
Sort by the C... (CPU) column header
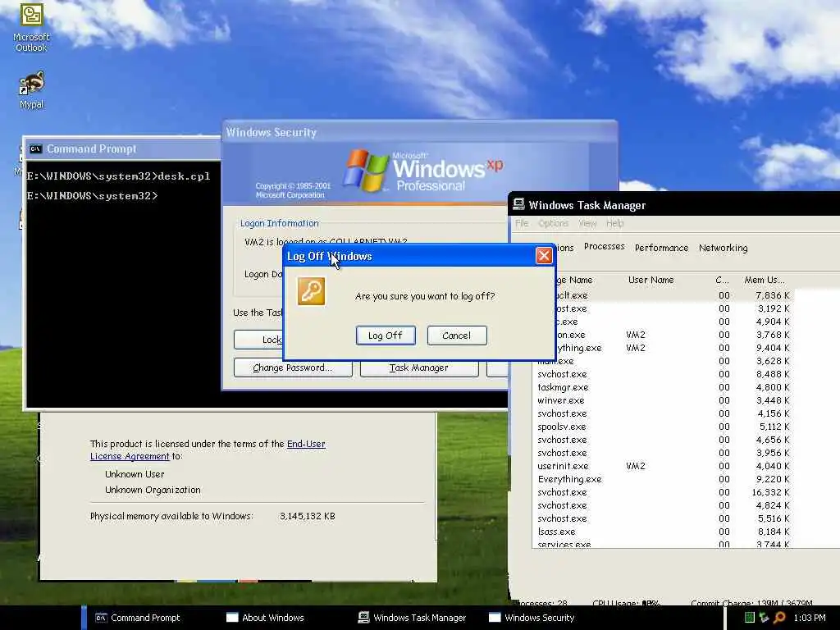pyautogui.click(x=724, y=280)
